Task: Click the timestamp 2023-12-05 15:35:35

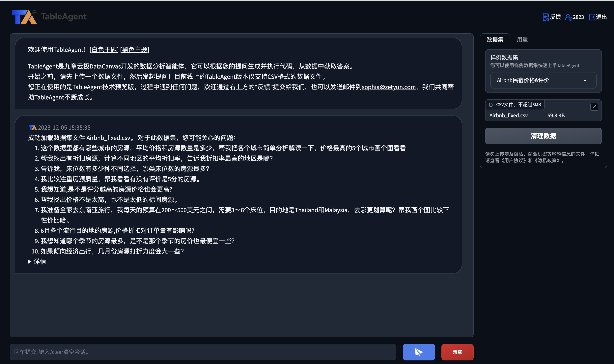Action: [64, 128]
